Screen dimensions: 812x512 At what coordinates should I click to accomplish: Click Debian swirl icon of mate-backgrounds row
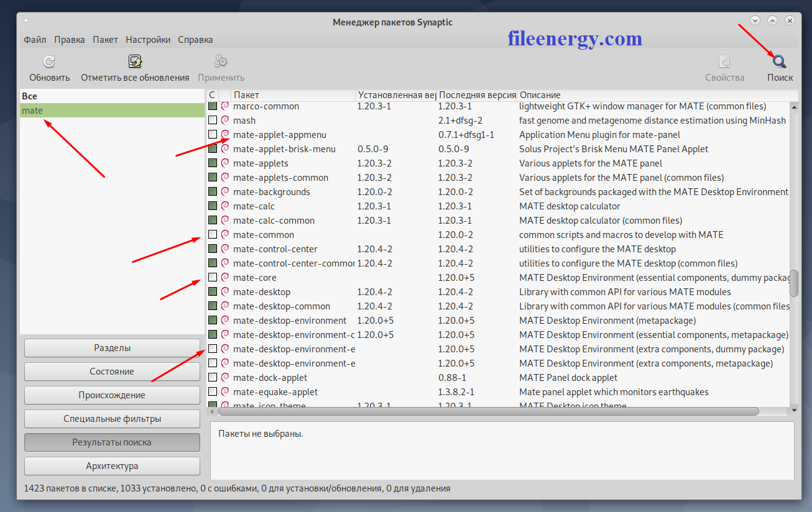pyautogui.click(x=225, y=191)
